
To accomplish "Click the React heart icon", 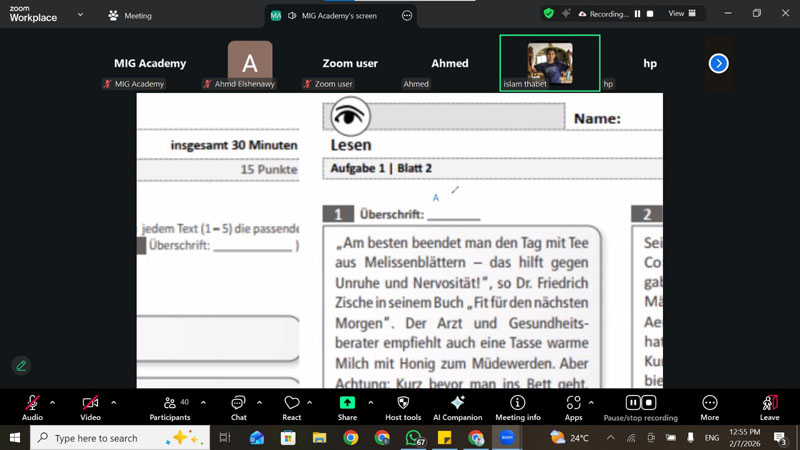I will [x=292, y=404].
